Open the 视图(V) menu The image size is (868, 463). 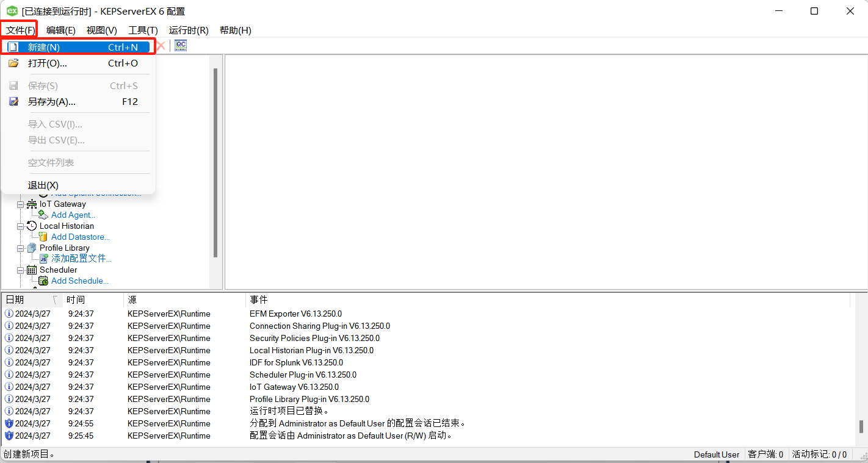click(102, 31)
